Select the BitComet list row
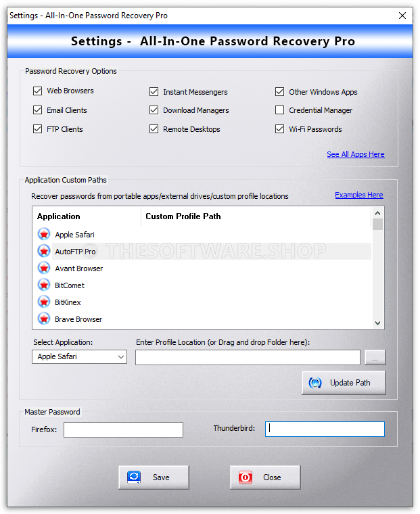This screenshot has width=420, height=514. point(202,285)
